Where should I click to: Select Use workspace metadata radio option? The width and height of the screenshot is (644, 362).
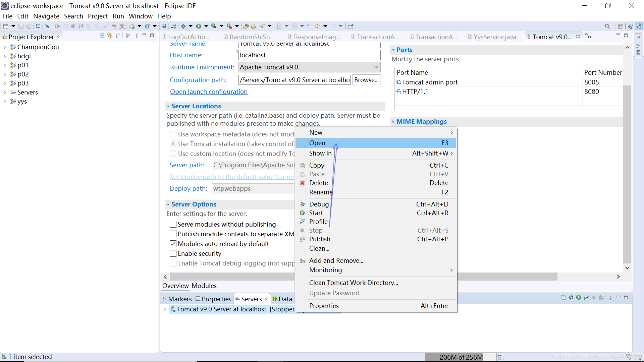pyautogui.click(x=173, y=134)
